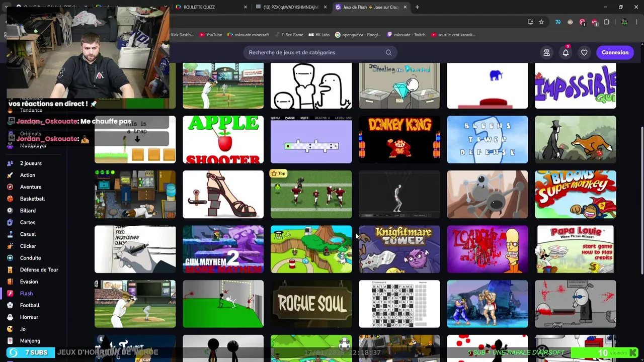Open the crossword puzzle game thumbnail
The image size is (644, 362).
(399, 304)
